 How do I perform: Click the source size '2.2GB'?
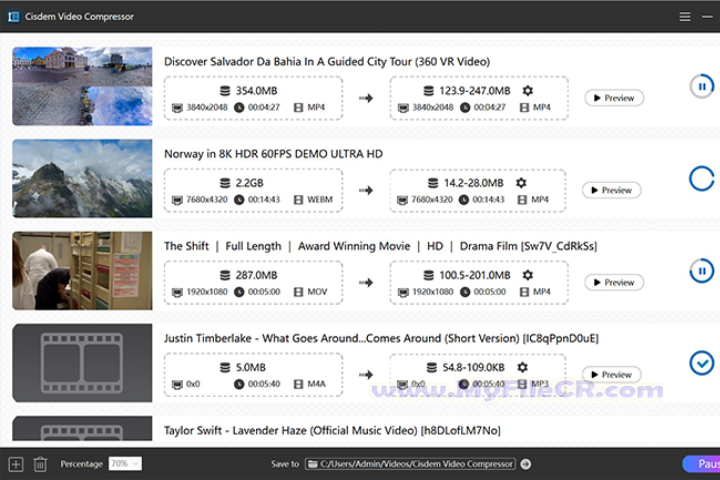[249, 183]
